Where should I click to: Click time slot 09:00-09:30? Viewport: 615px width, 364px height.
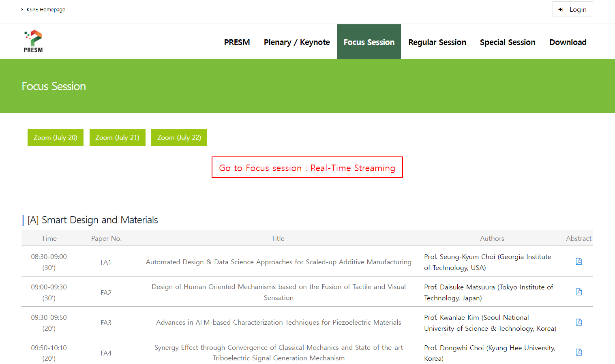[x=49, y=287]
